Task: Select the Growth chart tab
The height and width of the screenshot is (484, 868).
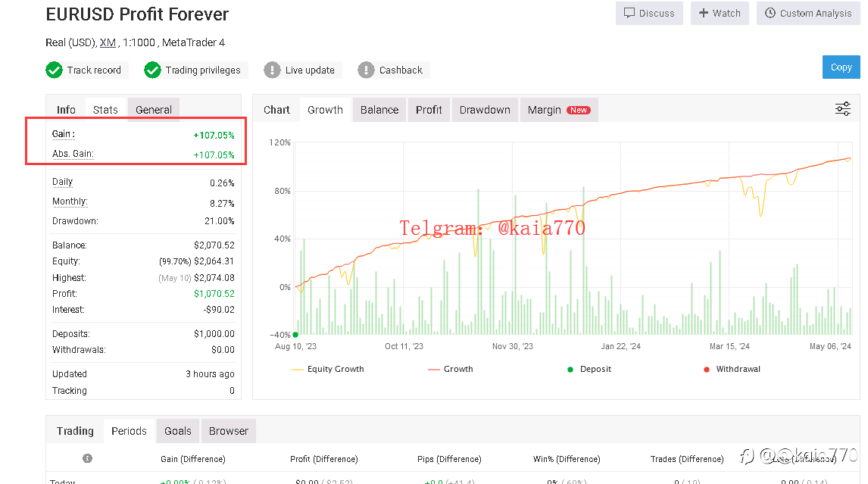Action: click(325, 110)
